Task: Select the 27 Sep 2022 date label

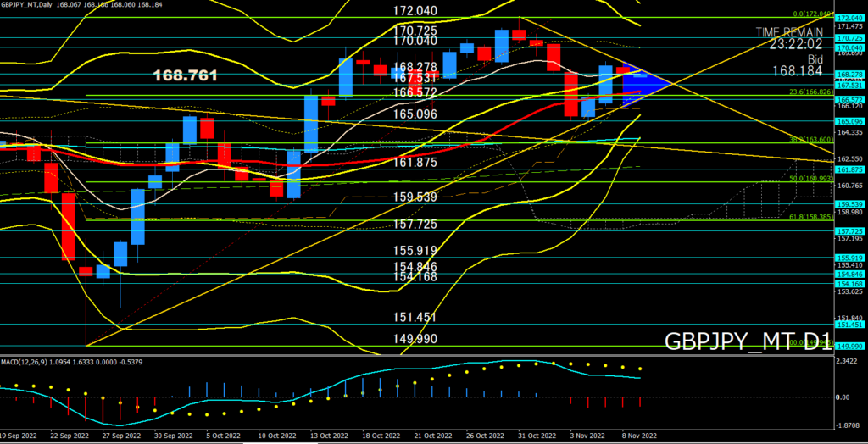Action: tap(120, 435)
